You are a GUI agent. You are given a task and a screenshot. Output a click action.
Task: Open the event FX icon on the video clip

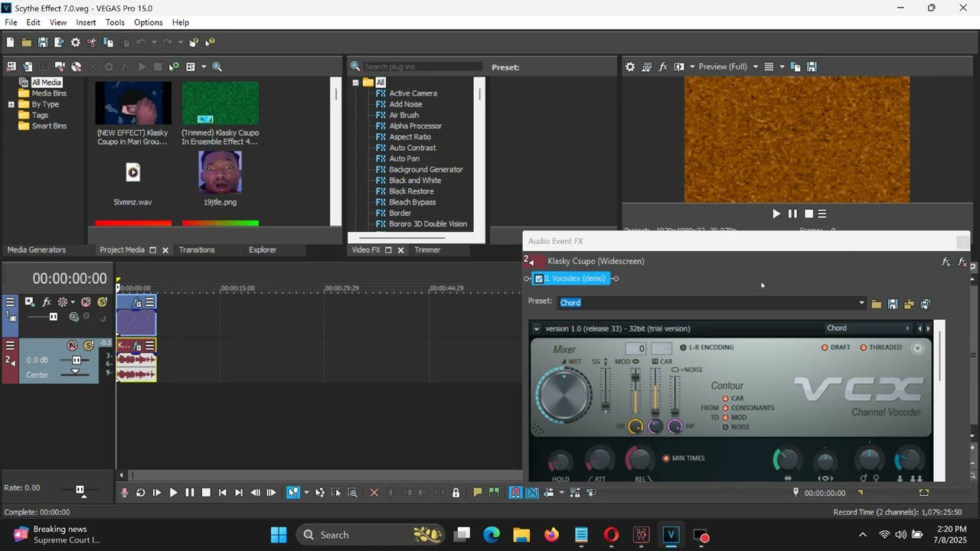[x=138, y=302]
